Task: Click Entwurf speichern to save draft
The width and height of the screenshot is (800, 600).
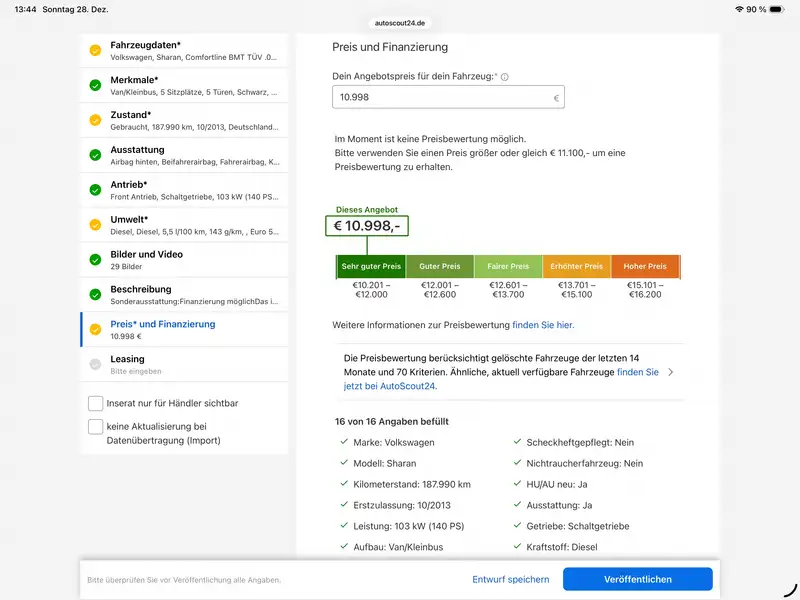Action: (x=511, y=579)
